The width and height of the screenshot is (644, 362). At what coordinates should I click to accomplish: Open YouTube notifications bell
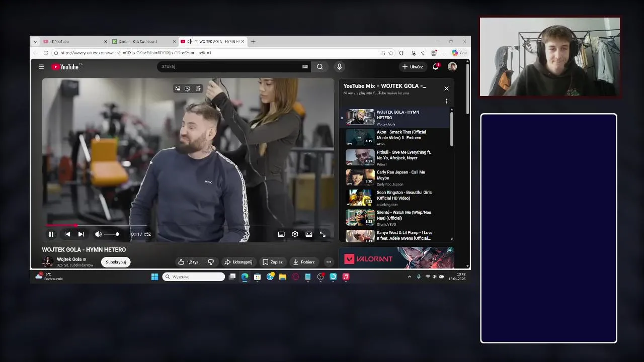pos(436,66)
